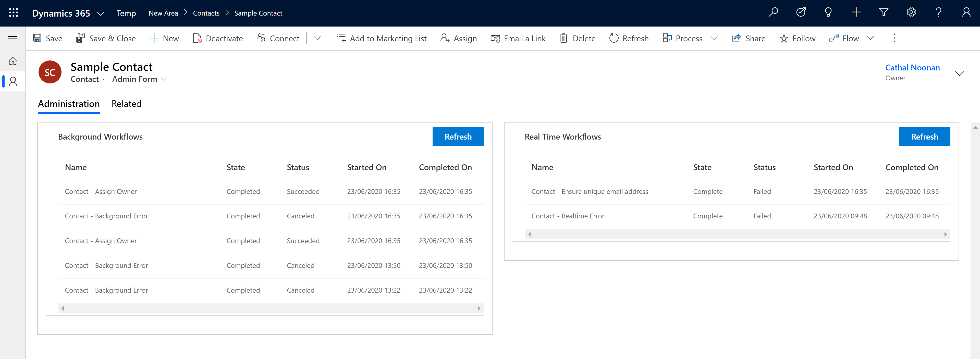Delete the contact record
The width and height of the screenshot is (980, 359).
click(x=578, y=39)
